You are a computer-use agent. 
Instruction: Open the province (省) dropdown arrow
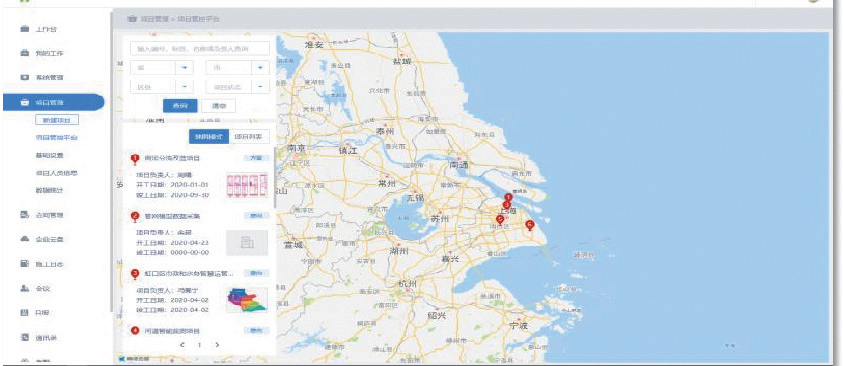[185, 68]
